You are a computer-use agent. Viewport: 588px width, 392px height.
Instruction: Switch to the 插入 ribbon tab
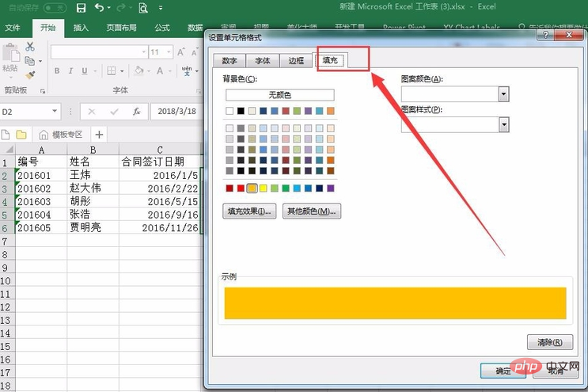[81, 28]
